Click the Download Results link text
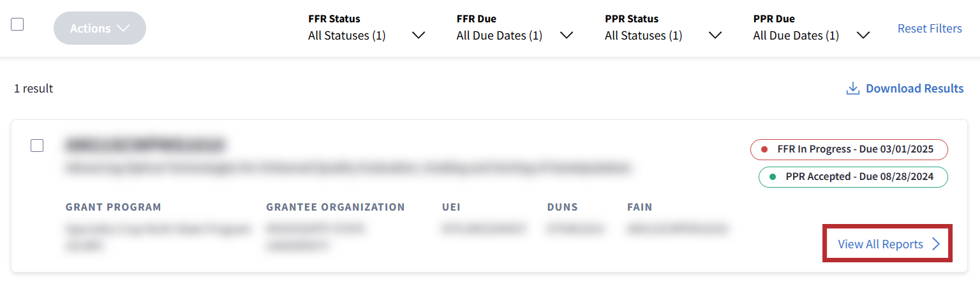 point(914,89)
